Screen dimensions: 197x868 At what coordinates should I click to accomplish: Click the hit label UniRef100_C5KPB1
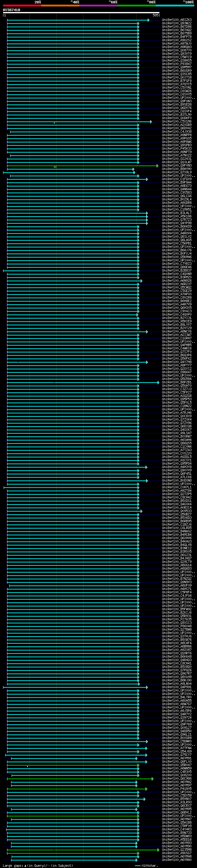tap(177, 244)
